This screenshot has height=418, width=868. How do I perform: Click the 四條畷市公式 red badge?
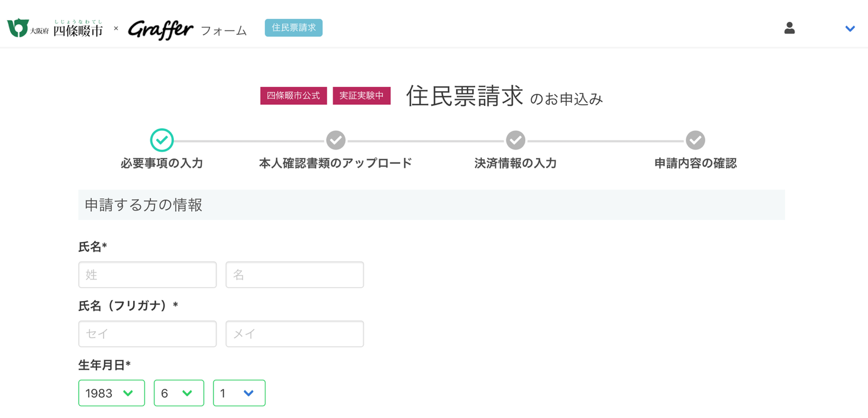[x=293, y=96]
